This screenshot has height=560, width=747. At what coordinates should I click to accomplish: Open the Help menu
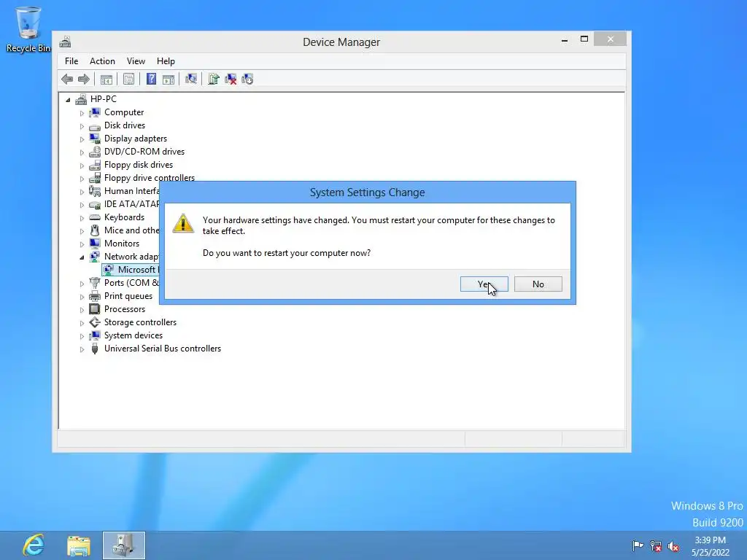click(166, 61)
